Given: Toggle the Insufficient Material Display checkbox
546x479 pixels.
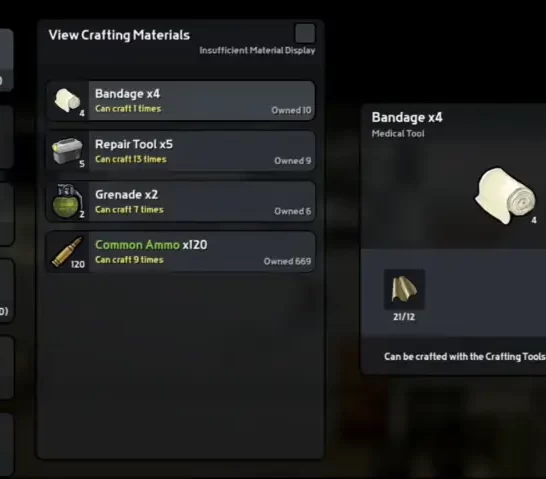Looking at the screenshot, I should click(305, 34).
